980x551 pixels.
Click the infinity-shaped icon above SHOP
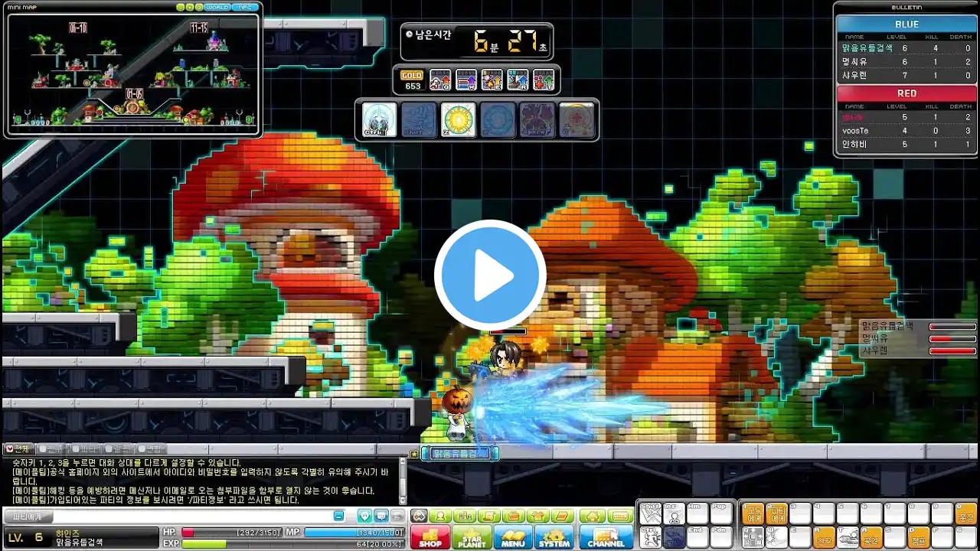(419, 516)
